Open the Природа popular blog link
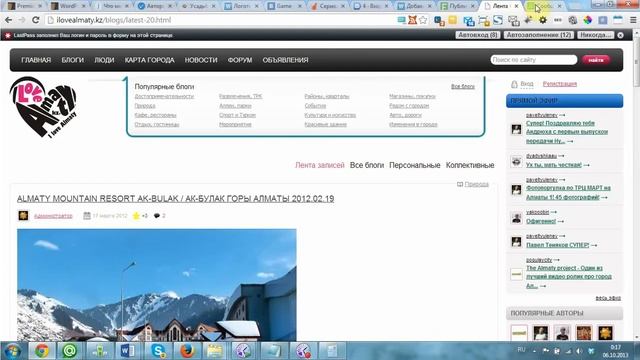This screenshot has width=640, height=360. coord(145,106)
